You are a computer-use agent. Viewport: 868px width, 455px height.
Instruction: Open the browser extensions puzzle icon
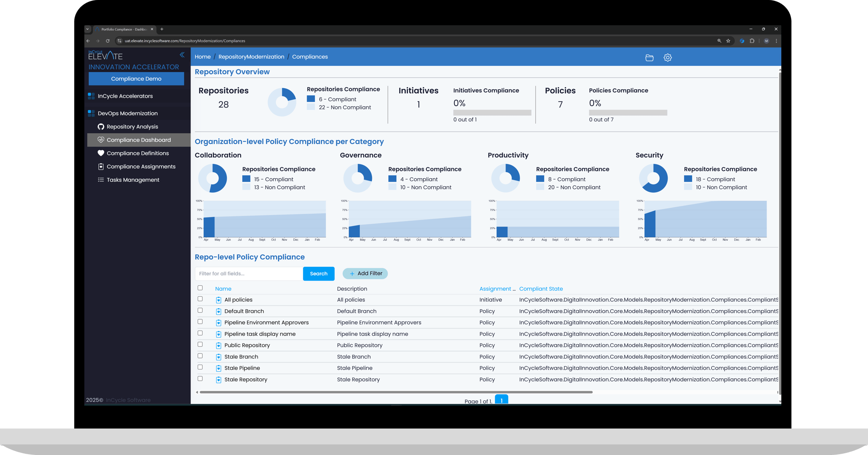tap(752, 41)
